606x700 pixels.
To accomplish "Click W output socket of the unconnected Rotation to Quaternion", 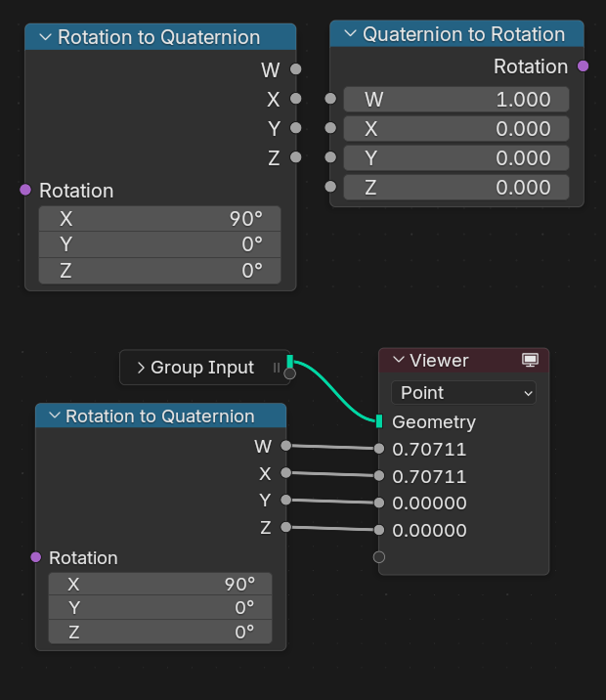I will tap(295, 69).
